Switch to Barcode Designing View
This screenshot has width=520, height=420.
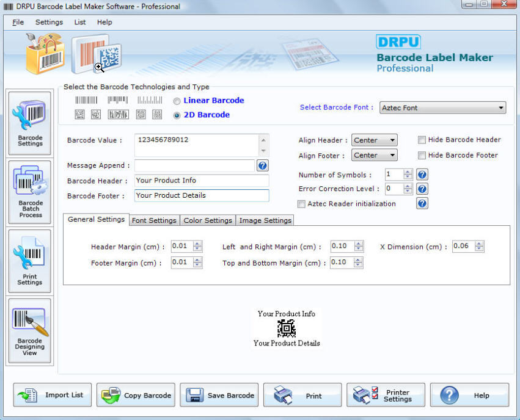29,330
